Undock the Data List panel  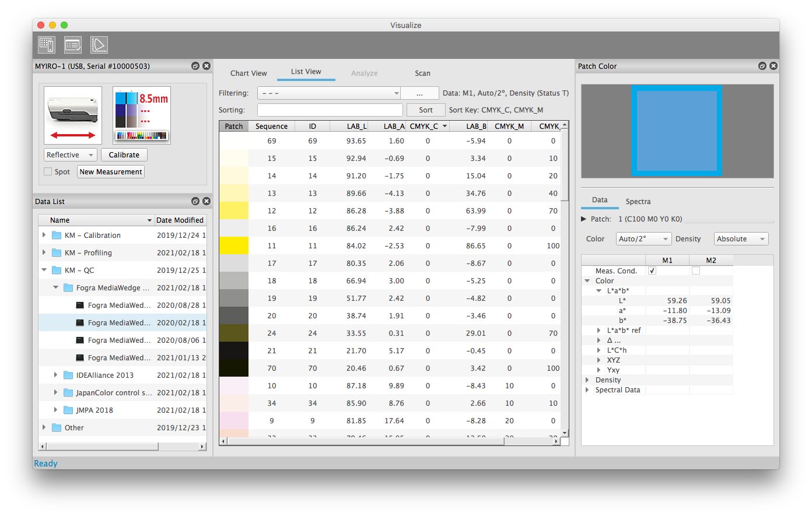coord(195,202)
